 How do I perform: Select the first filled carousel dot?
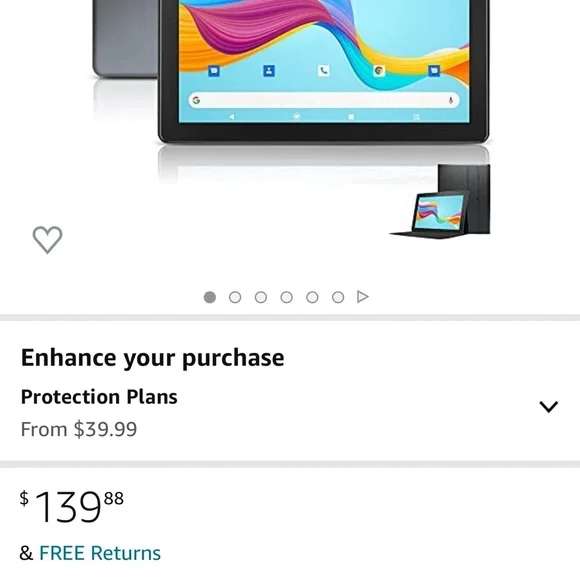coord(210,297)
